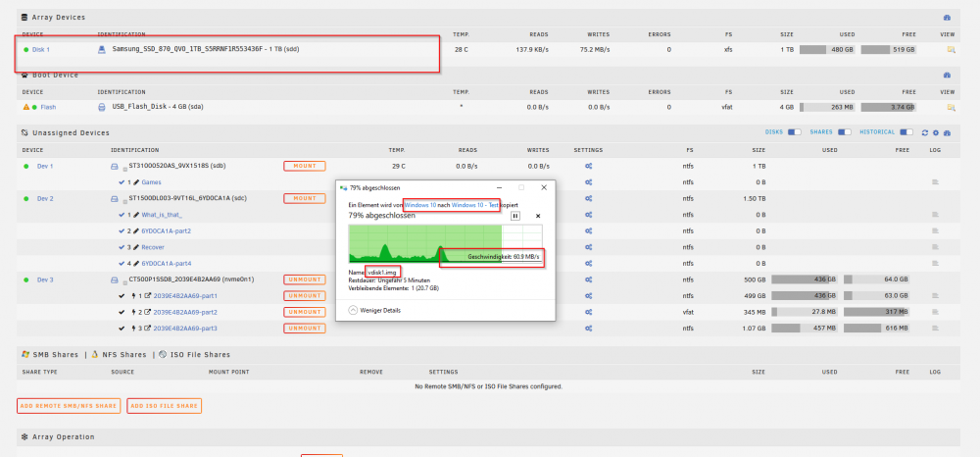Unmount 2039E4B2AA69-part2 partition
The height and width of the screenshot is (457, 980).
(305, 312)
